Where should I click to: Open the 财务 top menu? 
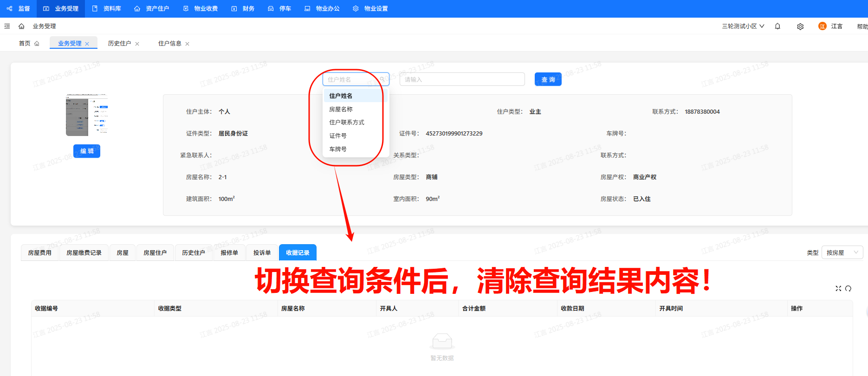click(243, 8)
